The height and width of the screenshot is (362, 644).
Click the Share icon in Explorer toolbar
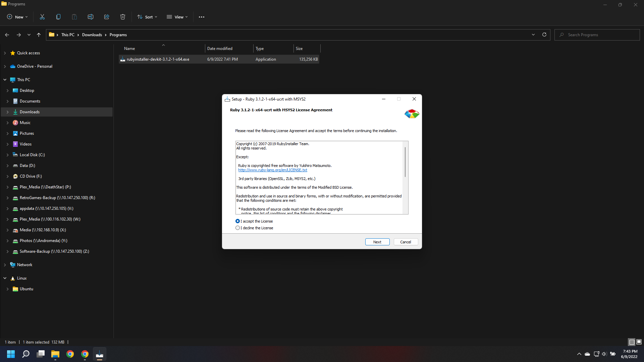tap(107, 17)
